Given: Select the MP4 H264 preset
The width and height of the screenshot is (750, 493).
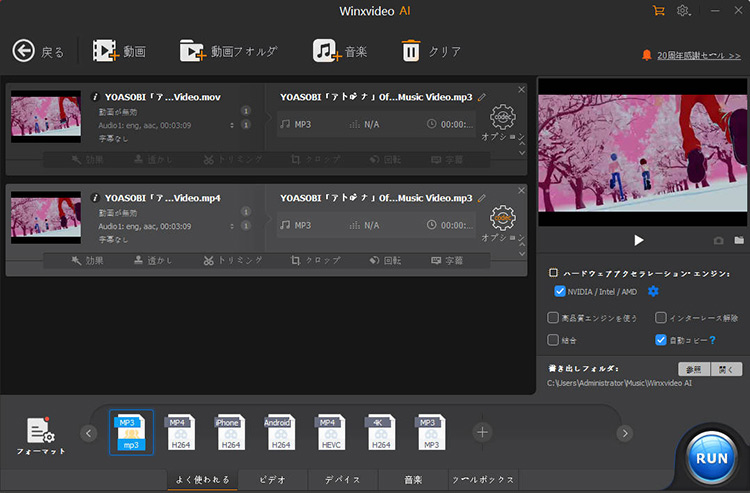Looking at the screenshot, I should point(180,432).
